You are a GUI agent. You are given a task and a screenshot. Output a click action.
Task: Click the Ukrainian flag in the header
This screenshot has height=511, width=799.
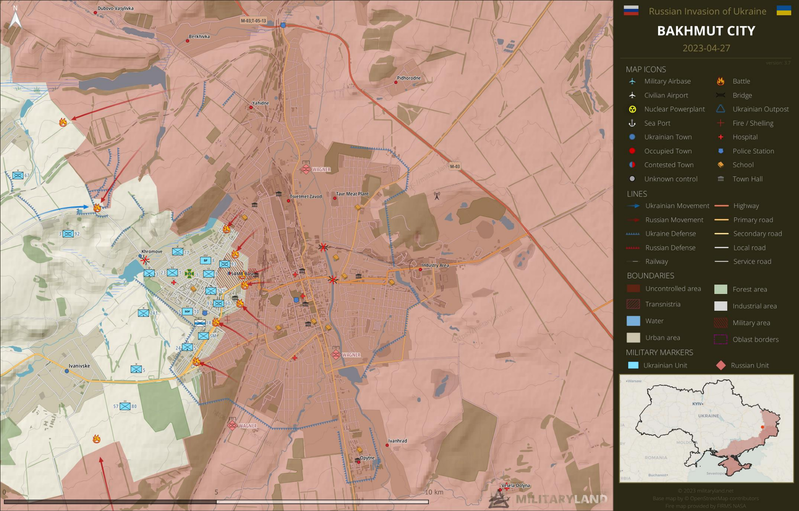[783, 11]
